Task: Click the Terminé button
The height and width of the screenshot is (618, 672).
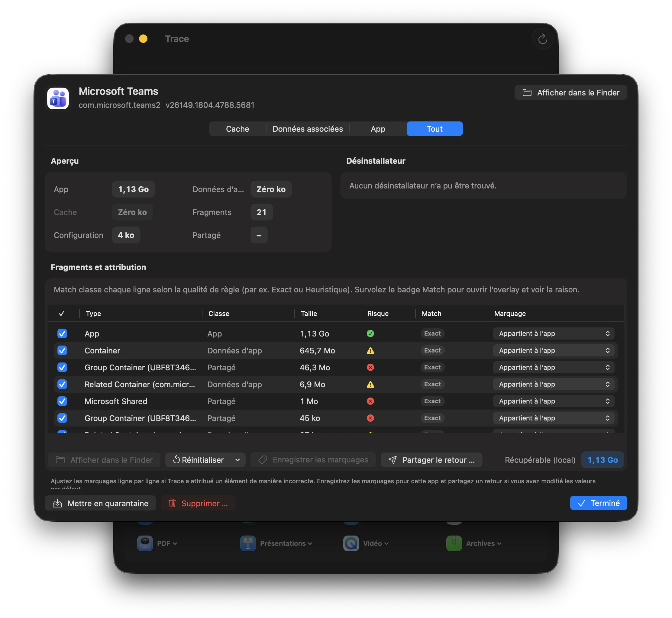Action: 598,503
